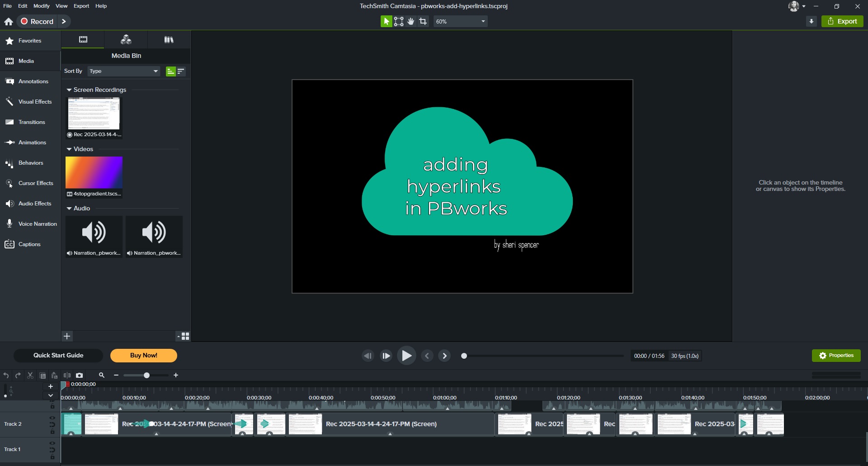868x466 pixels.
Task: Collapse the Audio section
Action: coord(69,209)
